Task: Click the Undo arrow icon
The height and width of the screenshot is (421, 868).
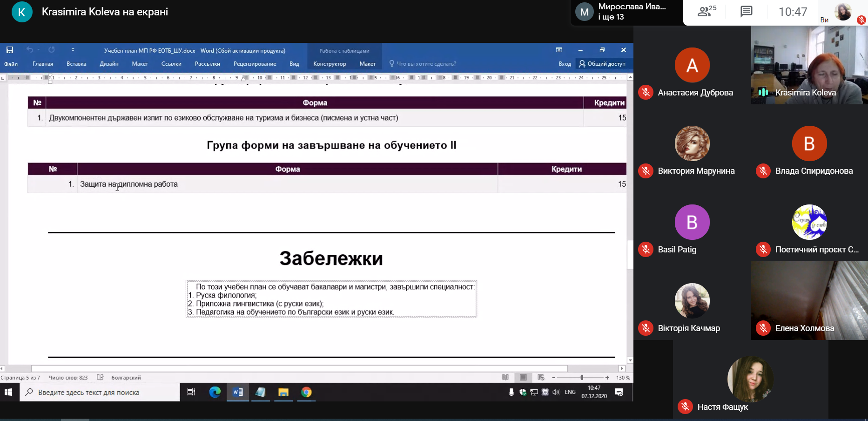Action: (30, 50)
